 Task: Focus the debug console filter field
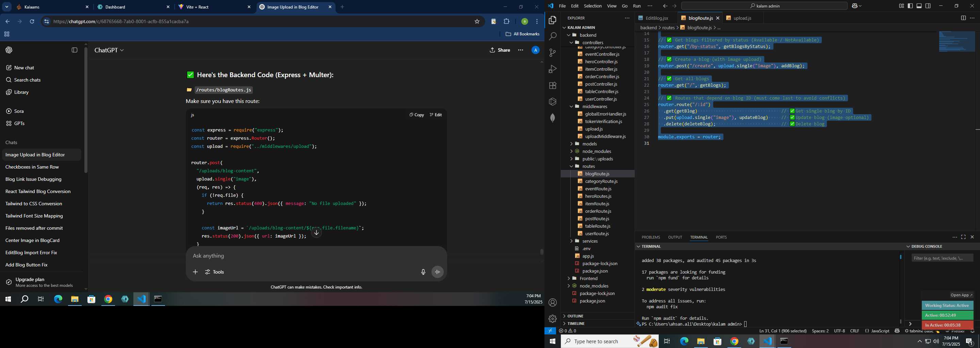click(x=942, y=258)
